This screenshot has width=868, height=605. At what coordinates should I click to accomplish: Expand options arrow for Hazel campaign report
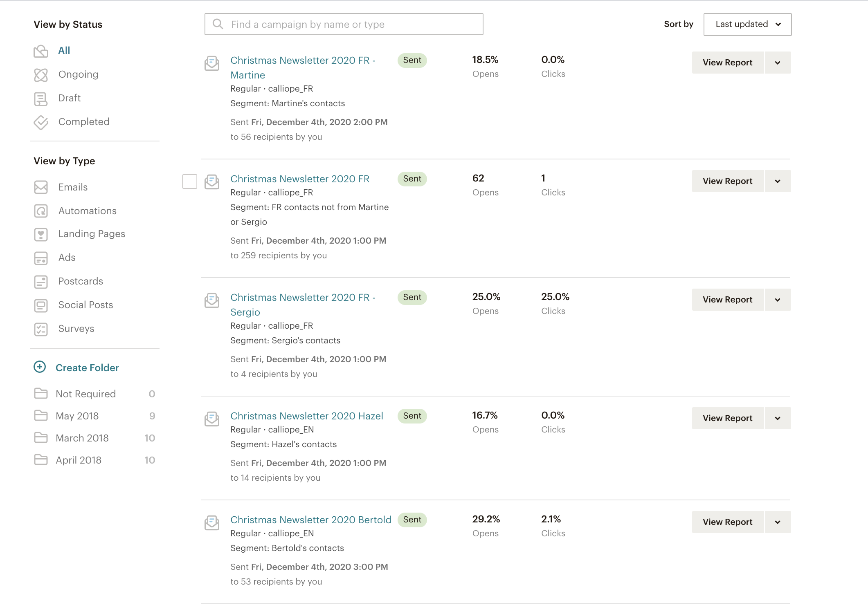pos(778,418)
